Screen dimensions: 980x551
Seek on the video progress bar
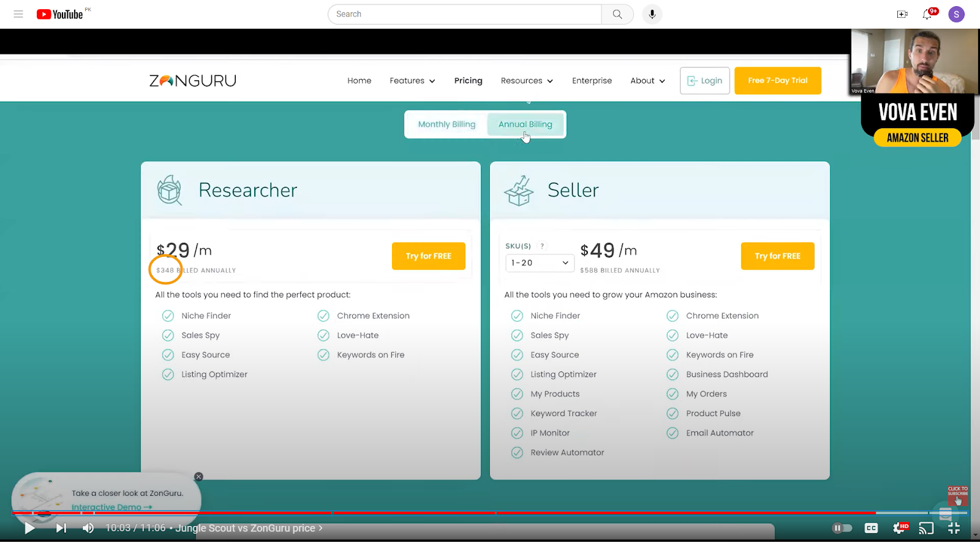pos(490,513)
